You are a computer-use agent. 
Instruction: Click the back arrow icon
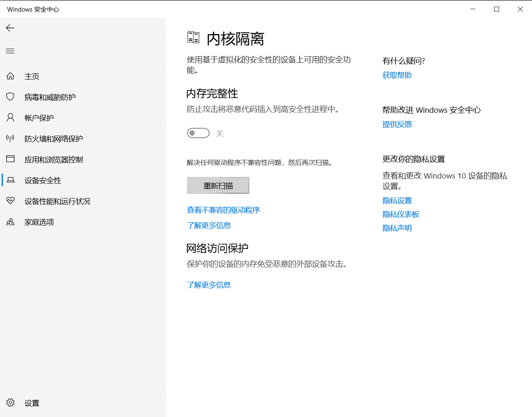(10, 28)
